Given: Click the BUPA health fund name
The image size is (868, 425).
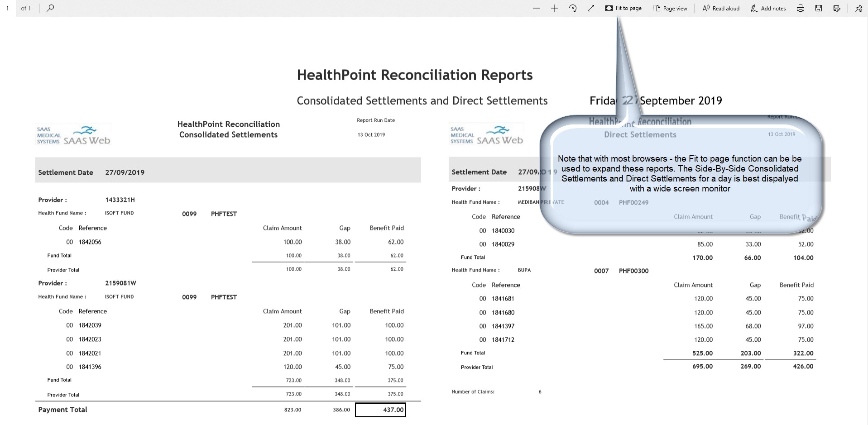Looking at the screenshot, I should [x=524, y=270].
